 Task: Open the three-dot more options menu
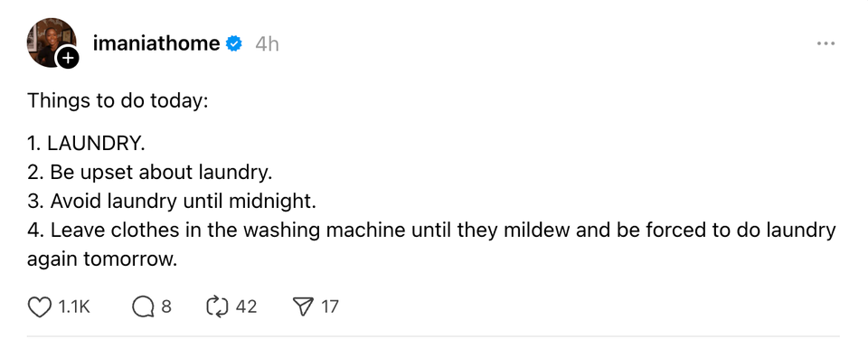(826, 43)
